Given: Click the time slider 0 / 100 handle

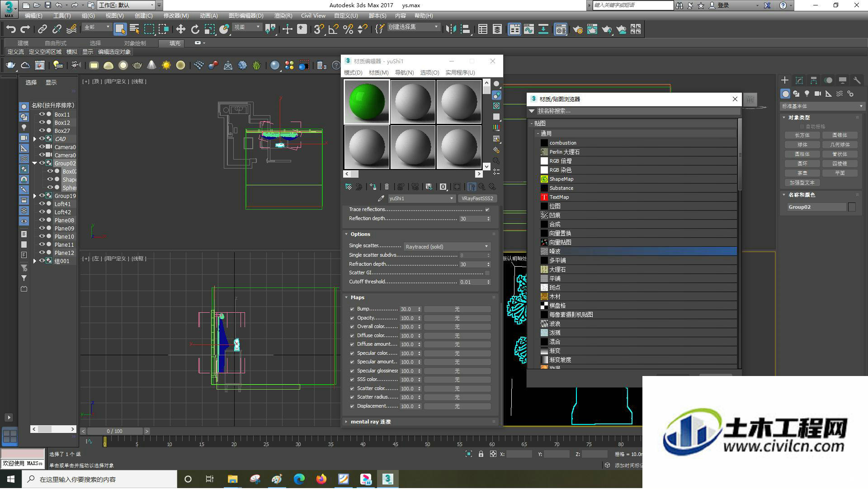Looking at the screenshot, I should click(115, 432).
